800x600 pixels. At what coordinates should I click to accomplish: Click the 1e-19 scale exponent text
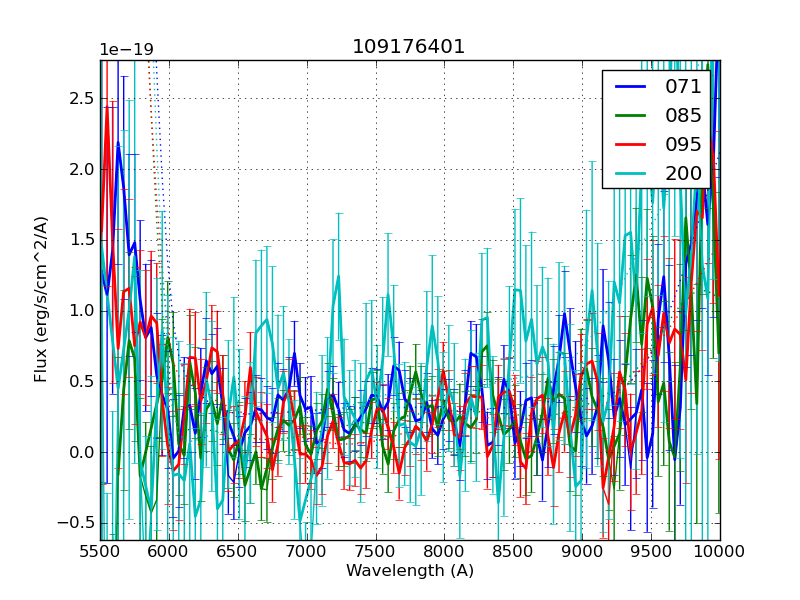coord(126,50)
